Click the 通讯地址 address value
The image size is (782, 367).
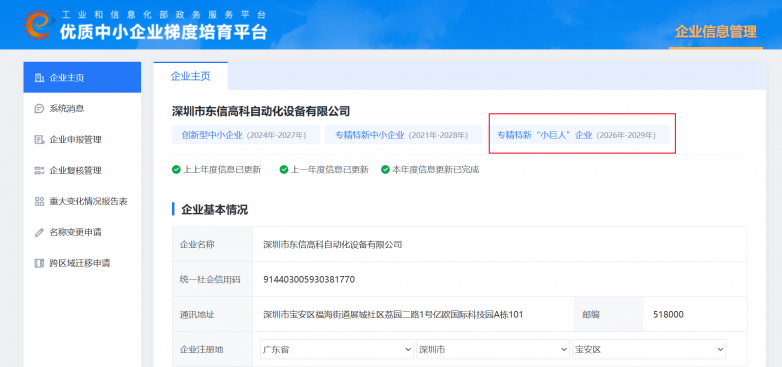point(393,315)
